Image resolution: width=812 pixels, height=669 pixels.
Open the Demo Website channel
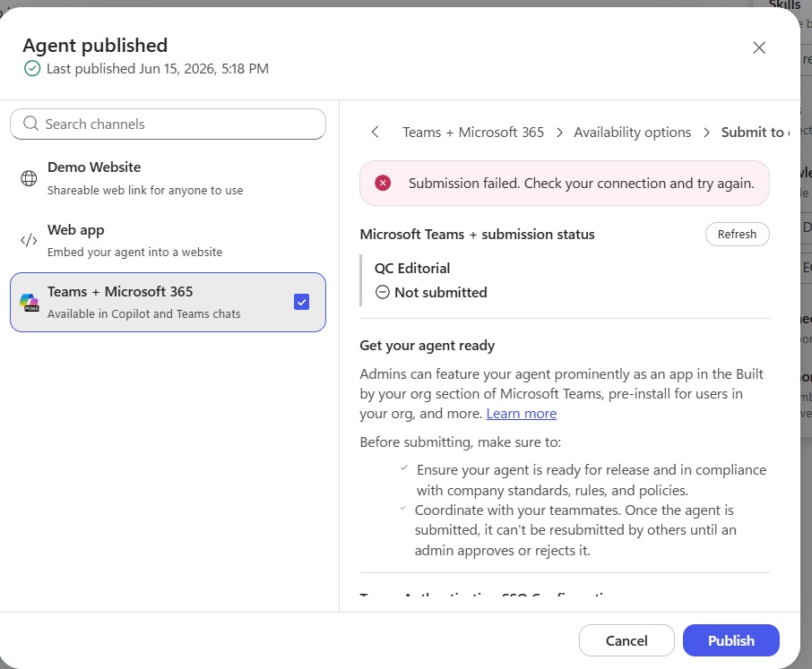tap(168, 178)
